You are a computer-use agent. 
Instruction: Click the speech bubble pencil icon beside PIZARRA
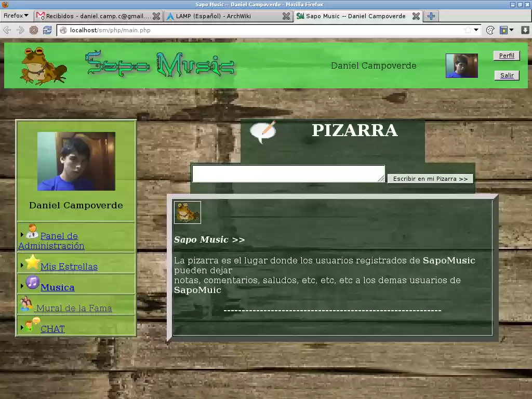pos(264,131)
